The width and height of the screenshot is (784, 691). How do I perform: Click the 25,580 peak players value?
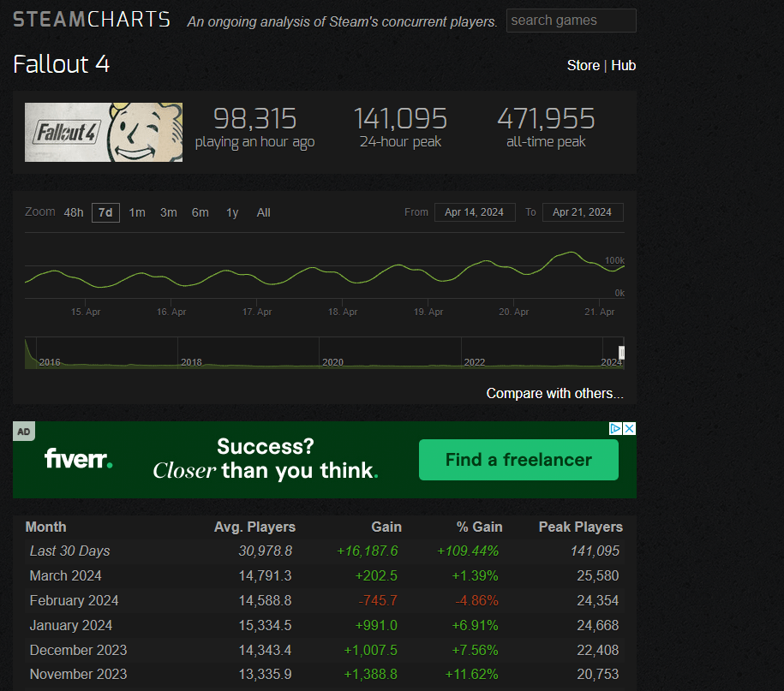click(597, 576)
